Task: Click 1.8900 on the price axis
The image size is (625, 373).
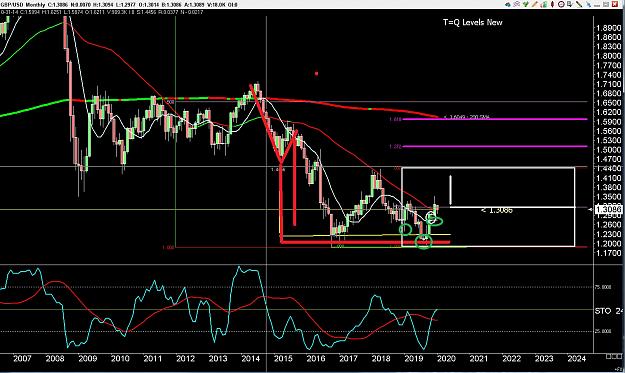Action: (x=609, y=28)
